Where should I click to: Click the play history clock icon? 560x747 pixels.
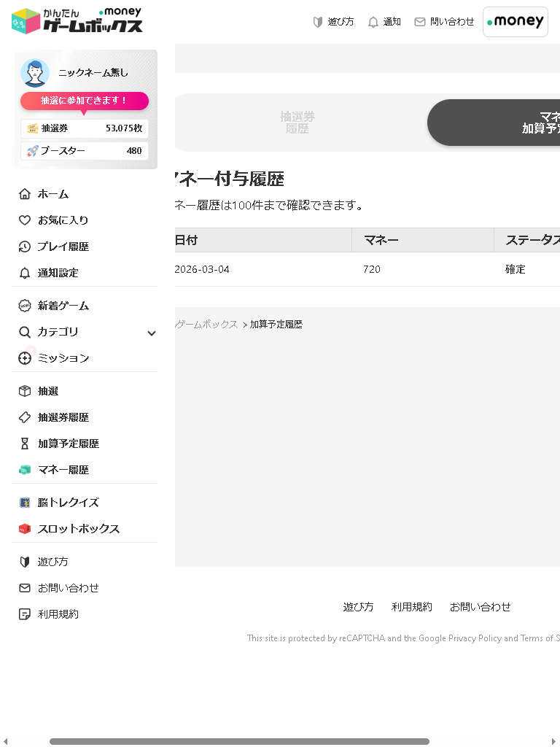coord(25,247)
